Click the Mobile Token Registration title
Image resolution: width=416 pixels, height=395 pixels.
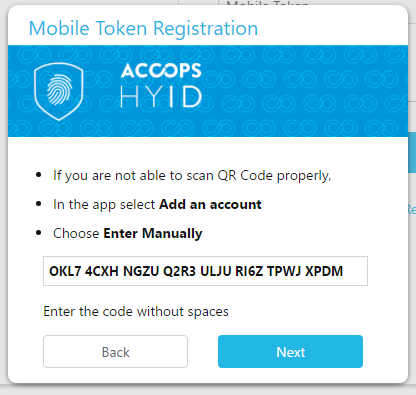143,28
